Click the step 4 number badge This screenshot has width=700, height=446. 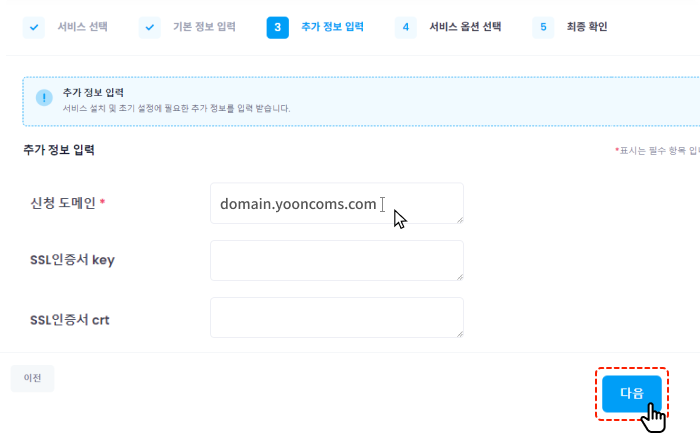coord(406,27)
